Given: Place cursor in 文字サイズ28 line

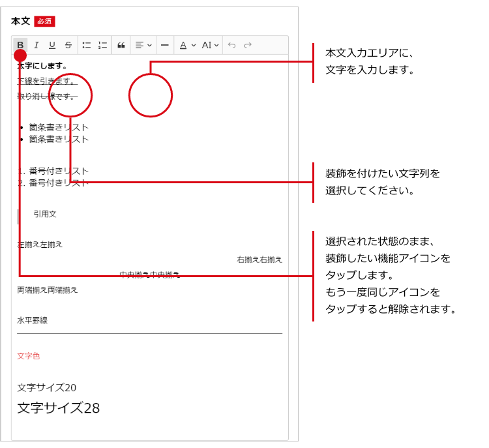Looking at the screenshot, I should click(59, 408).
